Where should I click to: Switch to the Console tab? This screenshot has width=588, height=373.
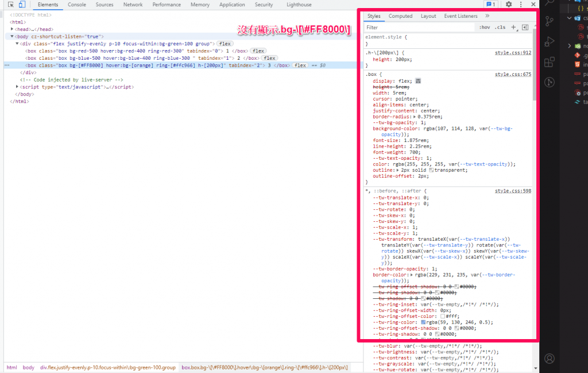tap(77, 5)
